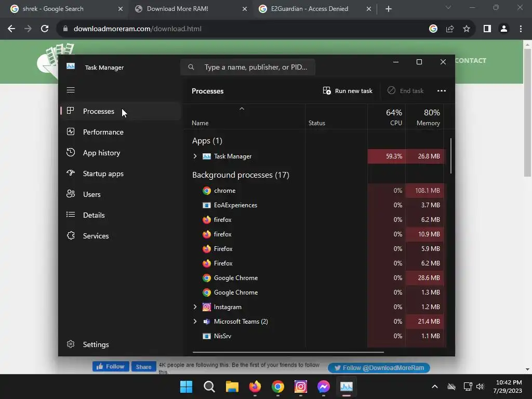Viewport: 532px width, 399px height.
Task: Click the webpage vertical scrollbar thumb
Action: pyautogui.click(x=527, y=113)
